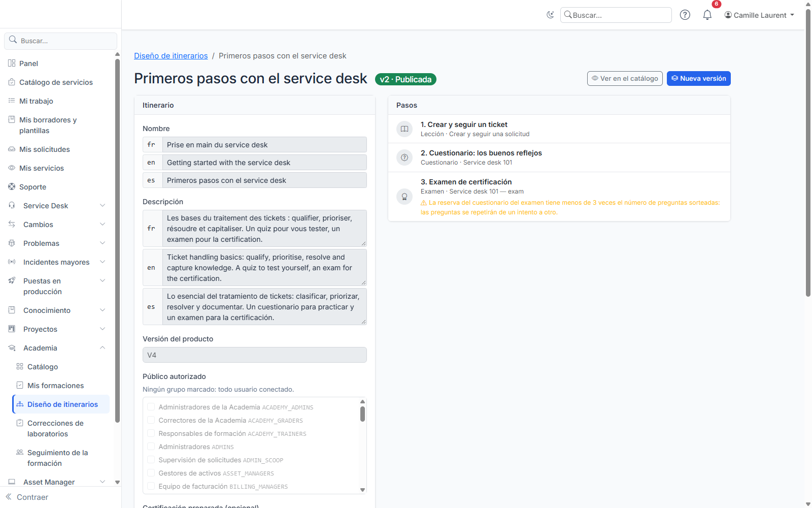The width and height of the screenshot is (812, 508).
Task: Open Camille Laurent user dropdown
Action: tap(759, 15)
